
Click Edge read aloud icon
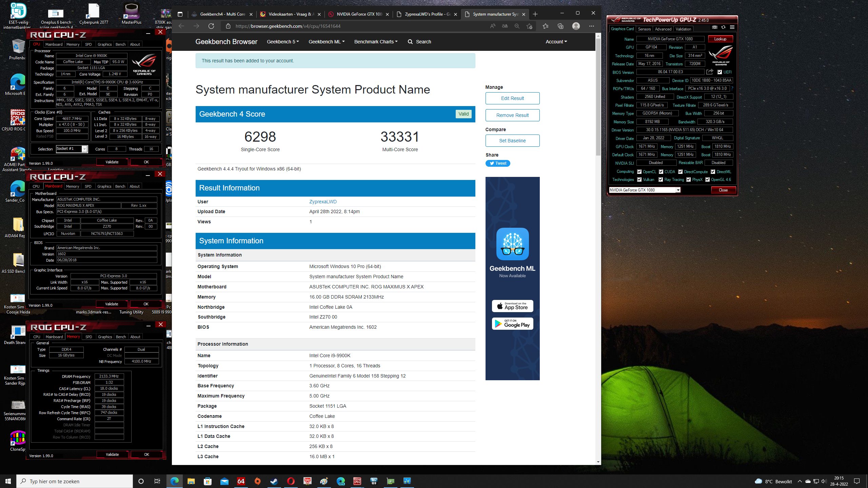click(x=493, y=26)
